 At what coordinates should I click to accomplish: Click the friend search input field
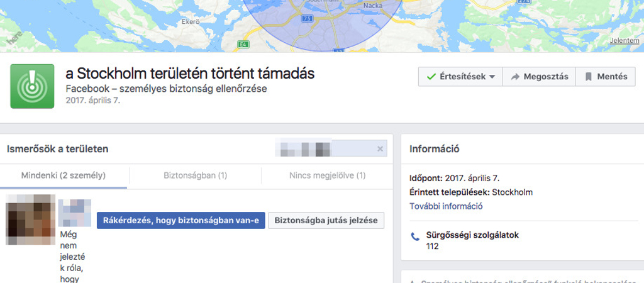coord(331,148)
